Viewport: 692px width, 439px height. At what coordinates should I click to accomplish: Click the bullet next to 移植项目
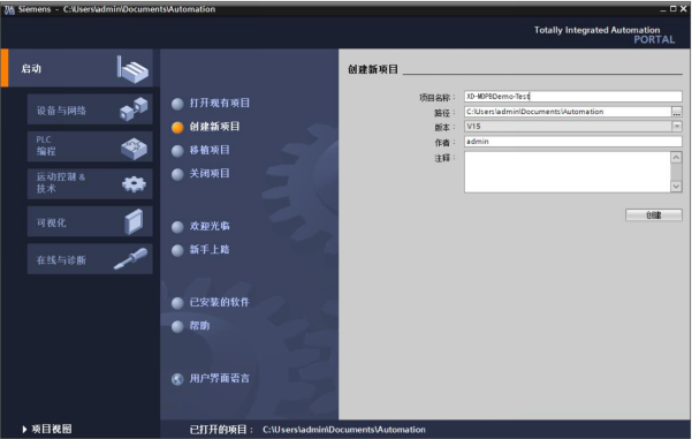click(177, 151)
